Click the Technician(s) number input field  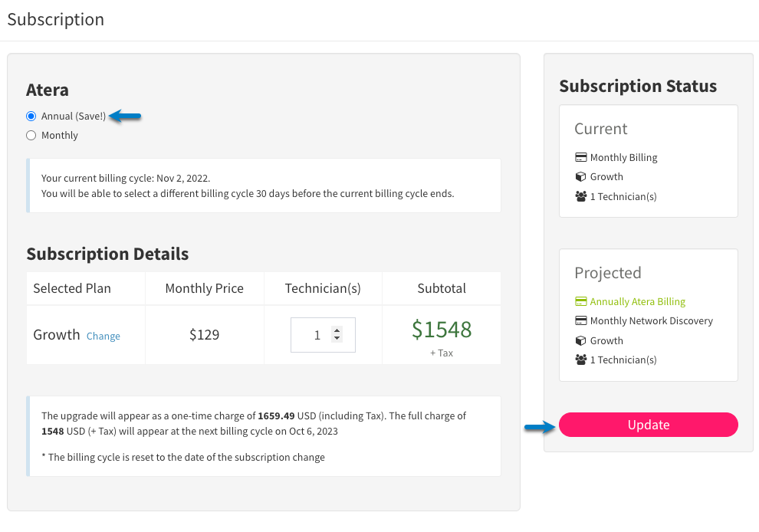[323, 335]
